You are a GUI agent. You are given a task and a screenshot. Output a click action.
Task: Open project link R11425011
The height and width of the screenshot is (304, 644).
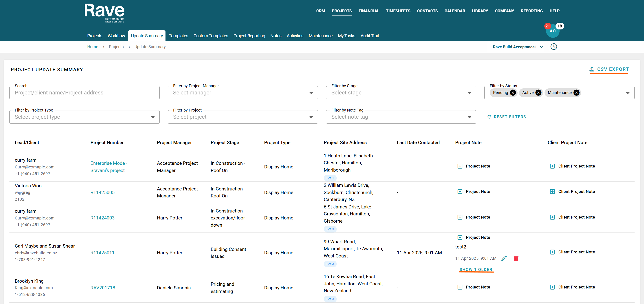[x=102, y=253]
